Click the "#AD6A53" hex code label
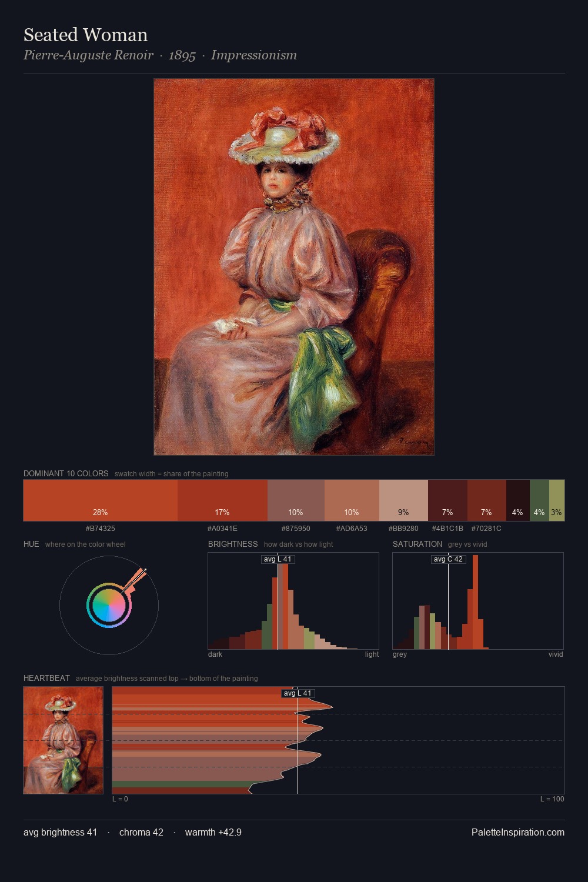Screen dimensions: 588x882 (x=352, y=529)
